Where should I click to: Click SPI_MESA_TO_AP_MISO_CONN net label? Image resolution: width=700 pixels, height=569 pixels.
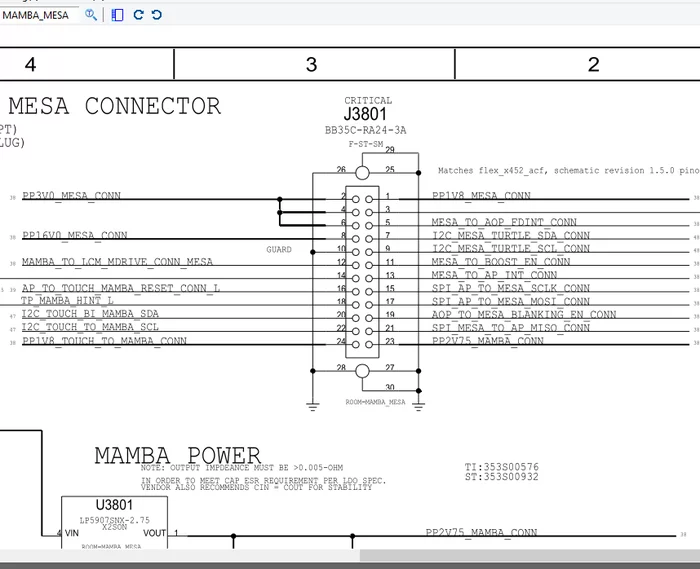(x=511, y=327)
